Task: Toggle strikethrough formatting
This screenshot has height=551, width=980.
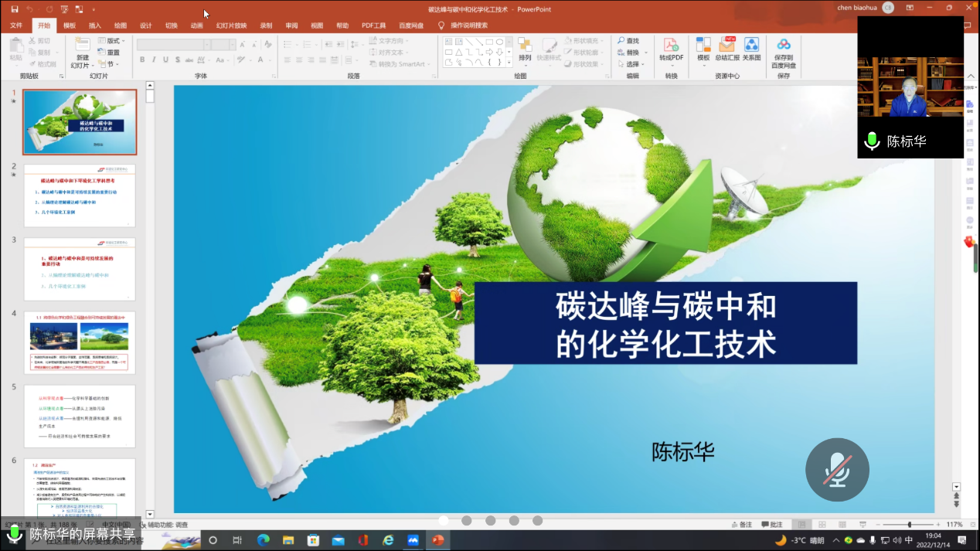Action: coord(191,60)
